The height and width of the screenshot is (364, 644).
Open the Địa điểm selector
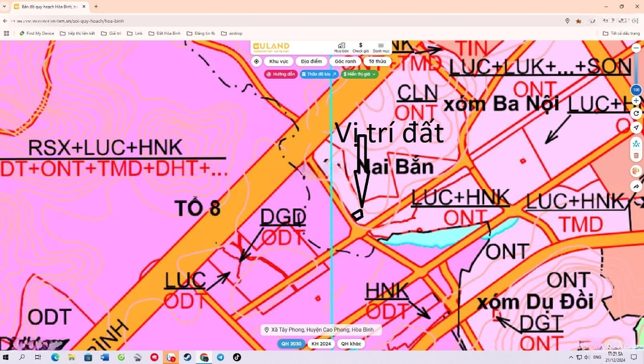click(311, 61)
